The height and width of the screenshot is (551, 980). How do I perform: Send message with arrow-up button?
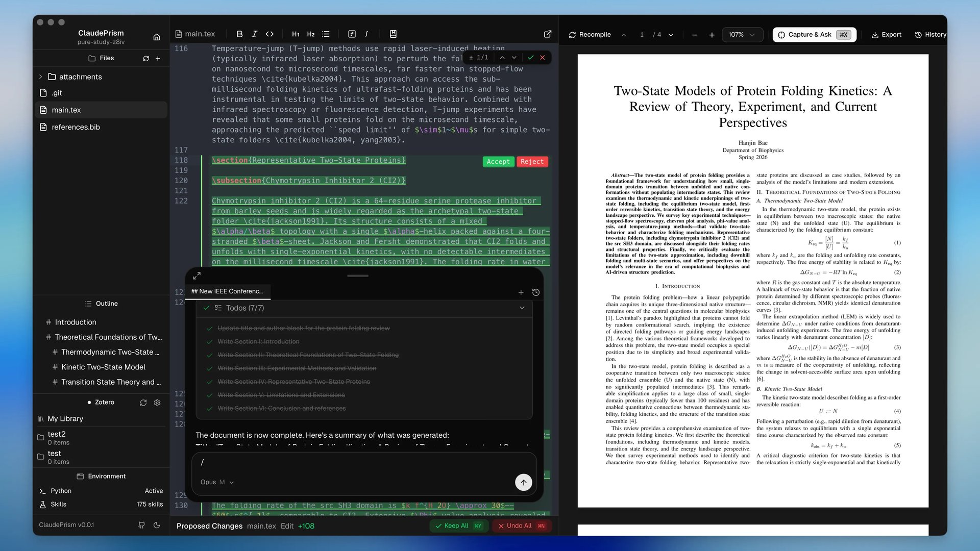click(523, 482)
